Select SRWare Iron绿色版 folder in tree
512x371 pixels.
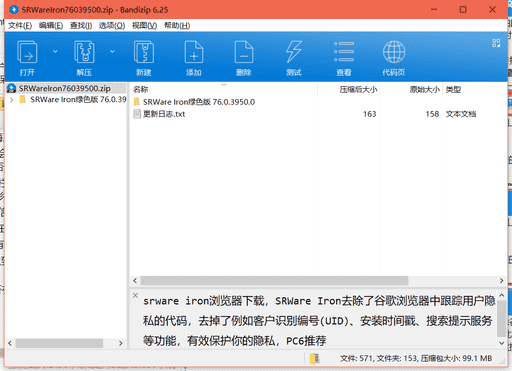(78, 100)
